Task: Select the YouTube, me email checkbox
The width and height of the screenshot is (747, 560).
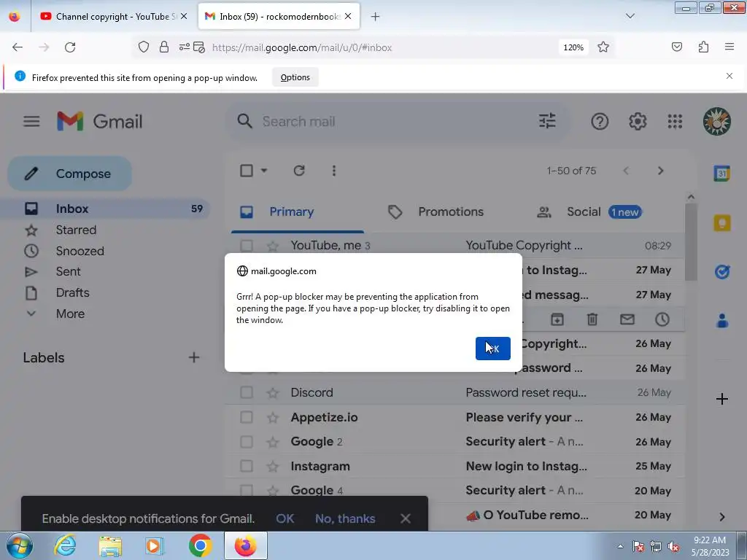Action: pos(247,246)
